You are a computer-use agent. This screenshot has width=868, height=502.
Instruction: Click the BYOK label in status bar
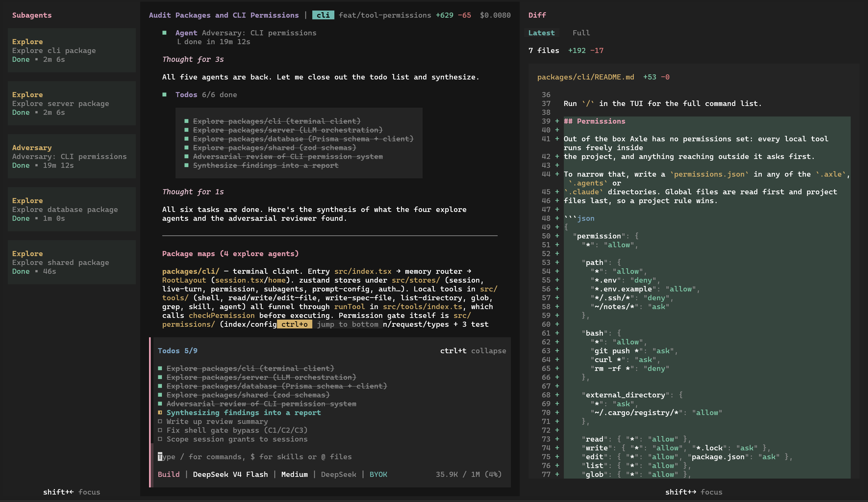point(378,474)
